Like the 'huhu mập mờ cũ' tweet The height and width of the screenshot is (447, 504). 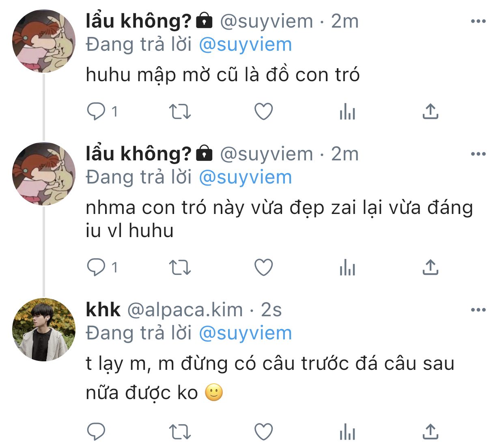[263, 111]
